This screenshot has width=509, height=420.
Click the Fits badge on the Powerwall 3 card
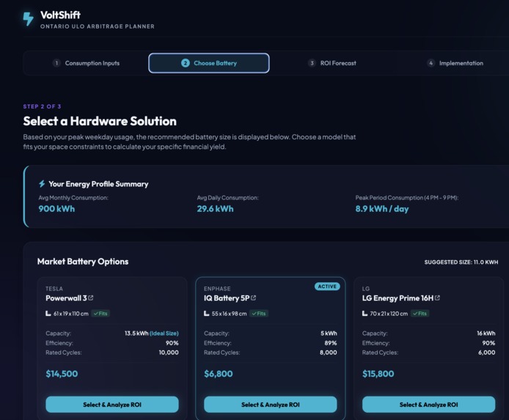(100, 313)
